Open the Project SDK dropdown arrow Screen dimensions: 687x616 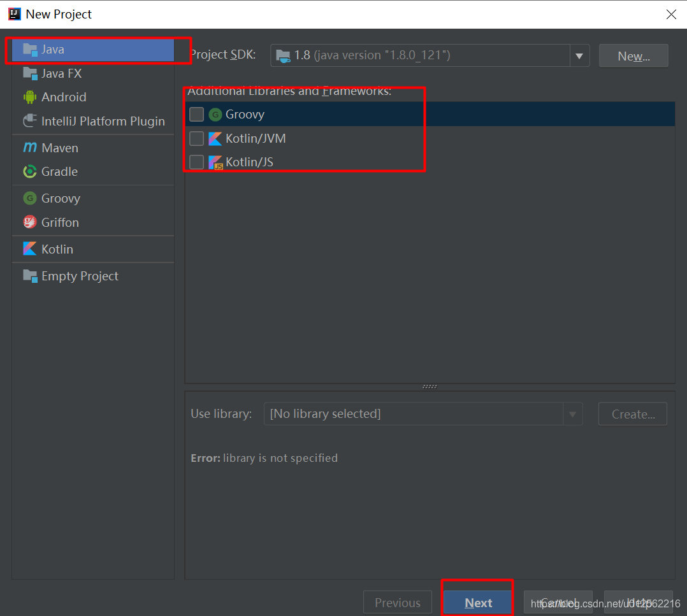(x=579, y=55)
